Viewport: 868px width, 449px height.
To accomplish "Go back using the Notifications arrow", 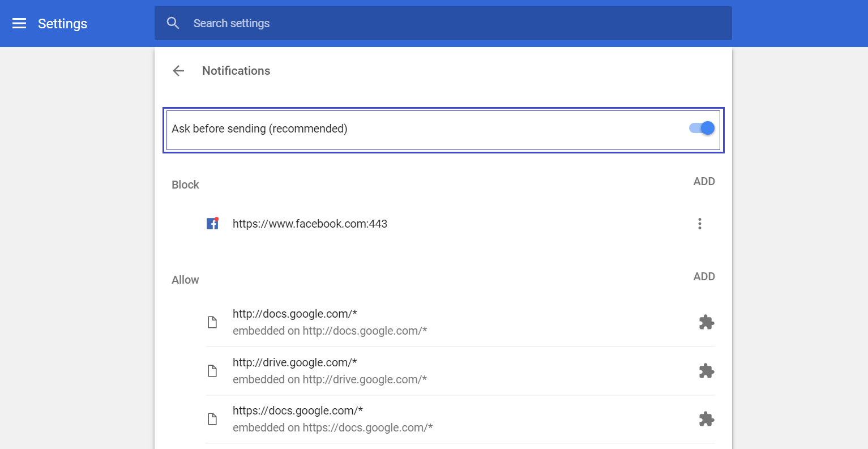I will point(178,71).
